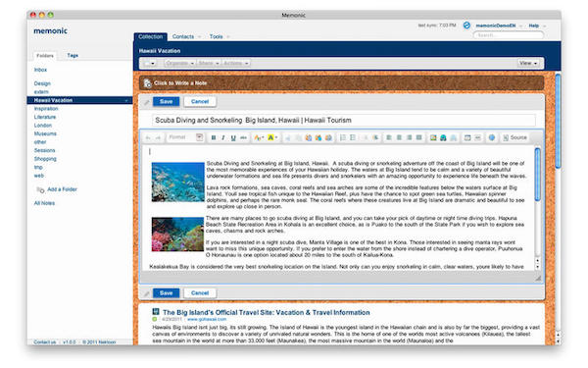Click the sync status icon
Image resolution: width=588 pixels, height=368 pixels.
point(466,26)
